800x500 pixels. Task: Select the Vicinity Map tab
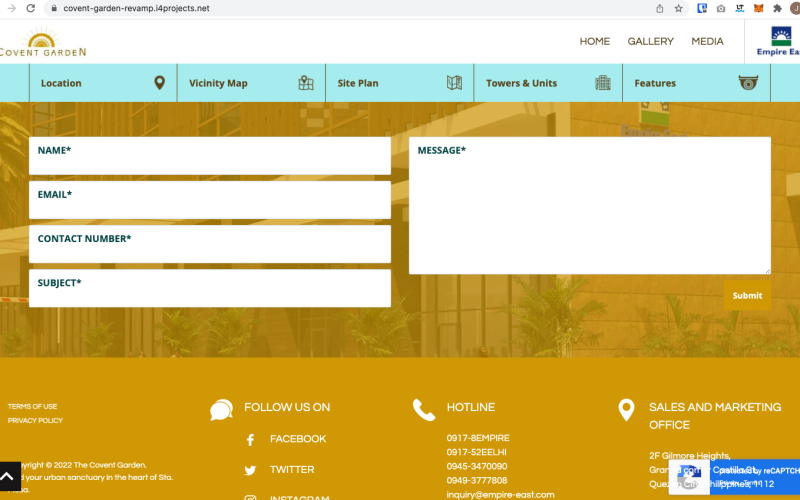(x=252, y=83)
